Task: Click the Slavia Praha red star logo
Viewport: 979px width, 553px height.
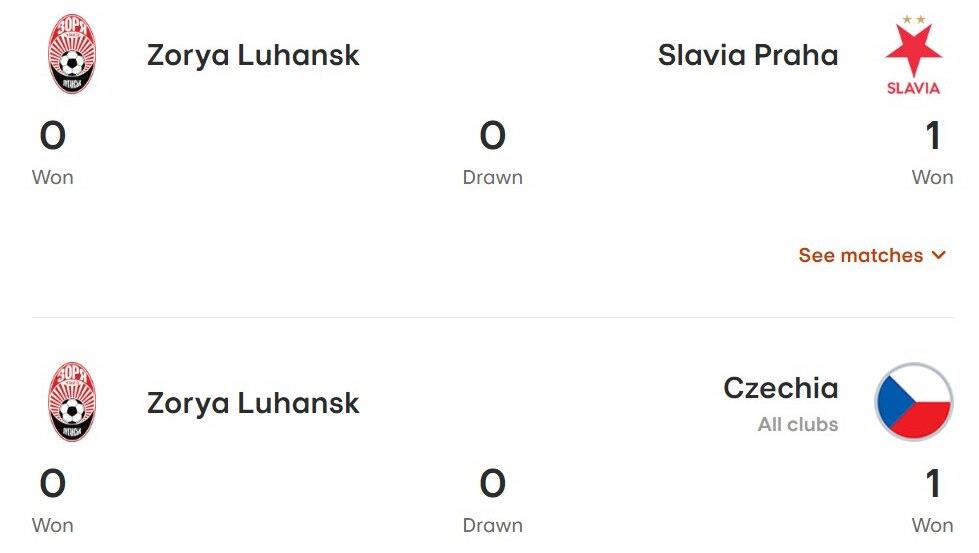Action: (x=913, y=54)
